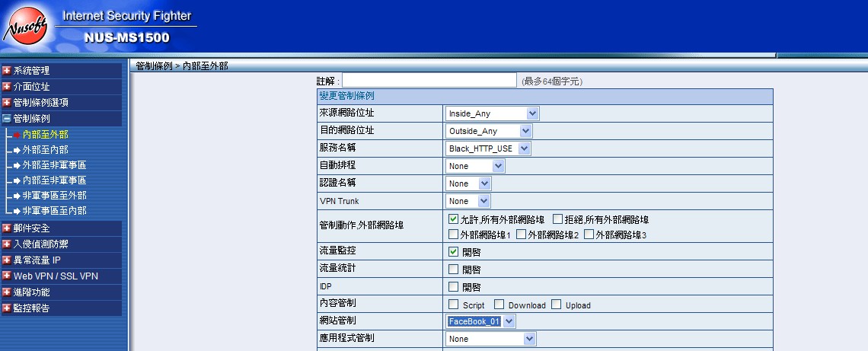The image size is (868, 351).
Task: Select 內部至外部 policy page
Action: tap(46, 135)
